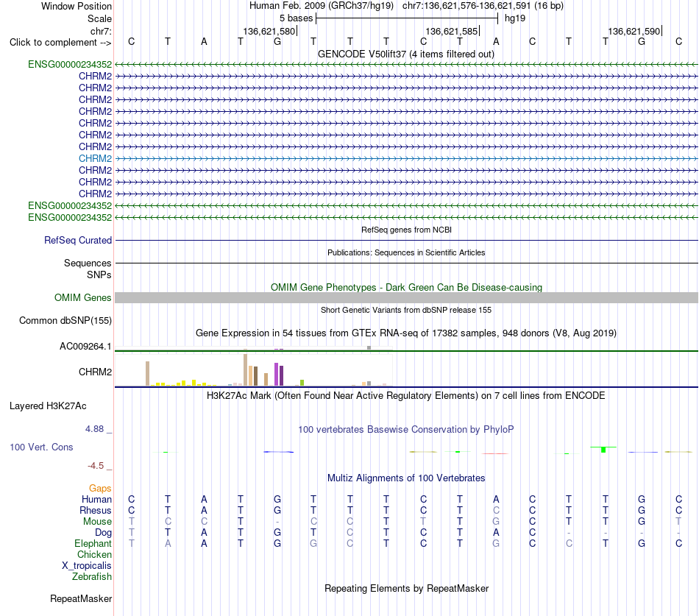Open OMIM Gene Phenotypes track title
Screen dimensions: 699x616
[406, 287]
